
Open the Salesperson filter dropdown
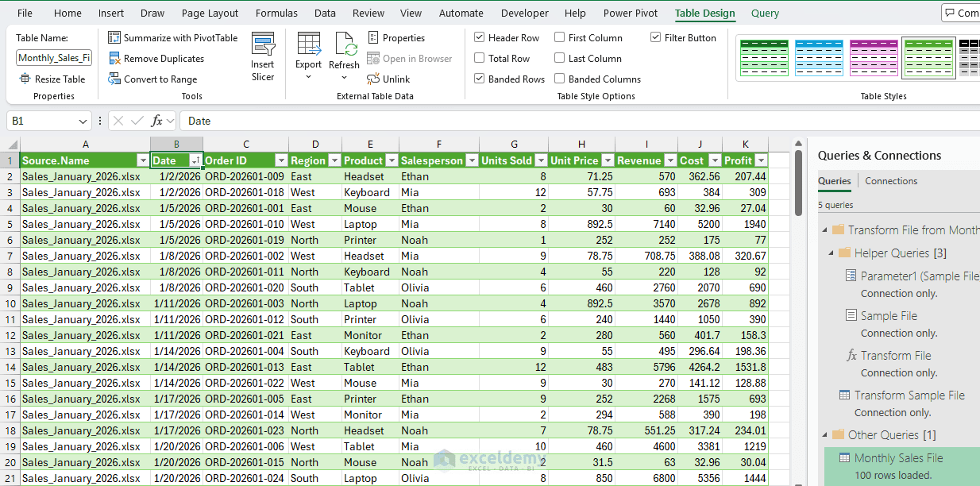[471, 160]
